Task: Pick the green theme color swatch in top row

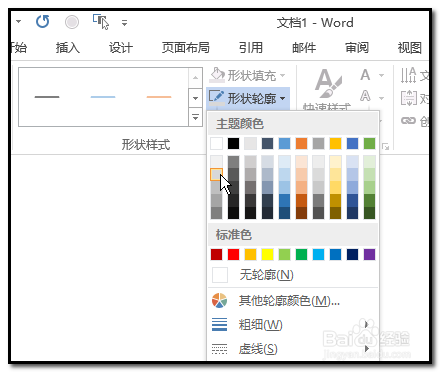Action: tap(369, 144)
